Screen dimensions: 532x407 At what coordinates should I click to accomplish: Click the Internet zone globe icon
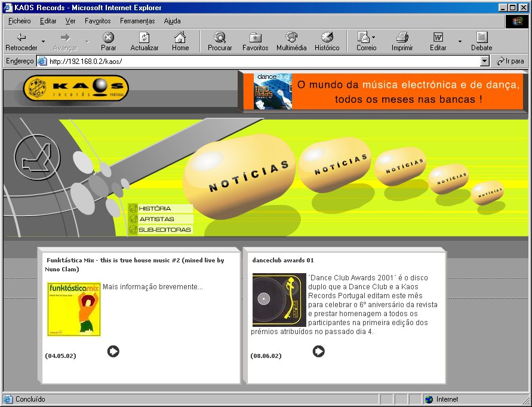(x=429, y=399)
